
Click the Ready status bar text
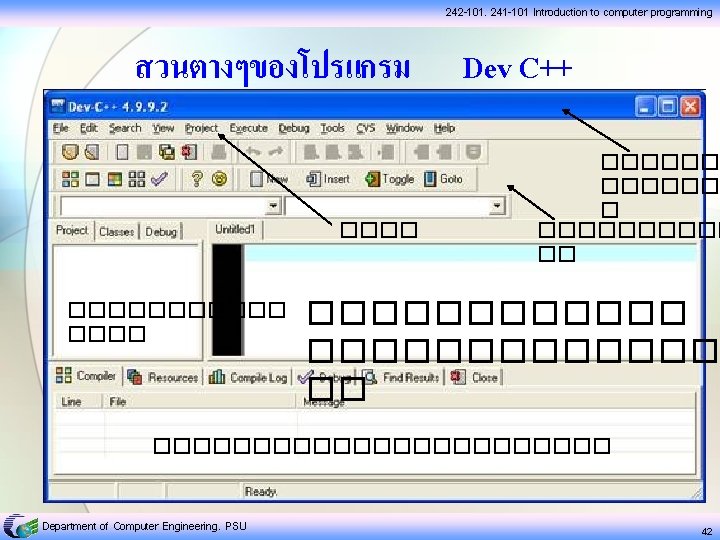tap(260, 492)
